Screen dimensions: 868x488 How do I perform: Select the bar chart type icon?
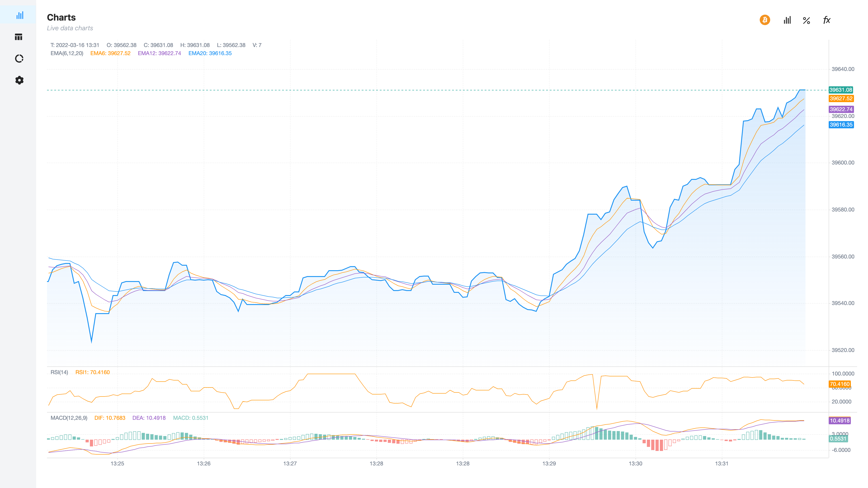click(787, 20)
